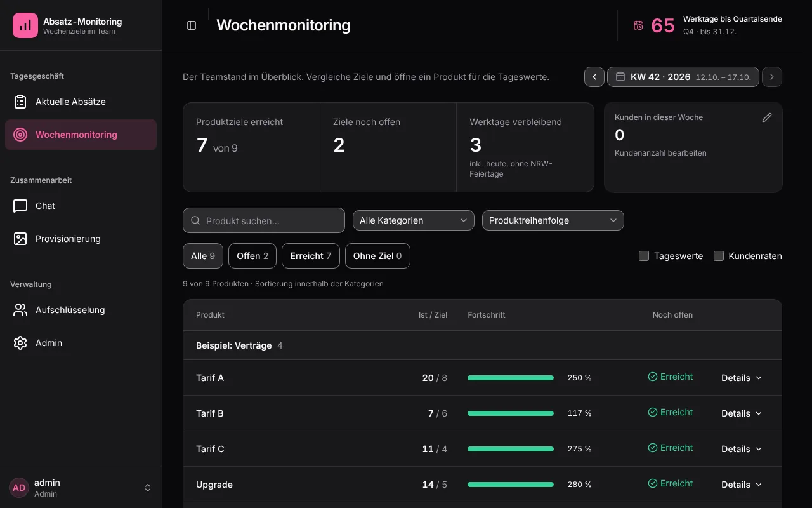Expand Details for Tarif B
The image size is (812, 508).
click(x=742, y=413)
